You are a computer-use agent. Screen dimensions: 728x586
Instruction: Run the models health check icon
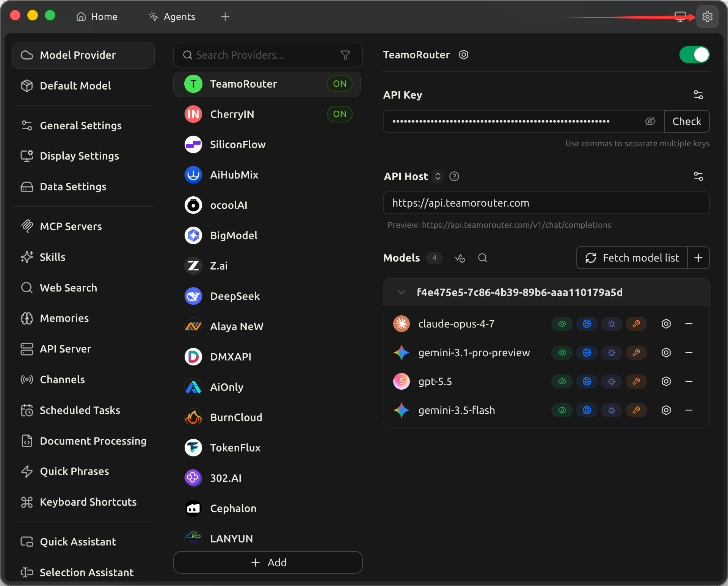point(460,258)
